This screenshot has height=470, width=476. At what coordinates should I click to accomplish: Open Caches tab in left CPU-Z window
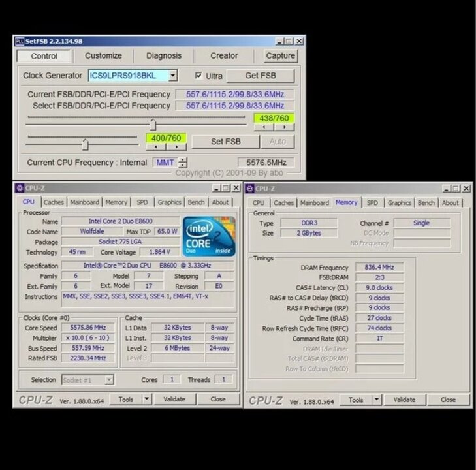(54, 202)
